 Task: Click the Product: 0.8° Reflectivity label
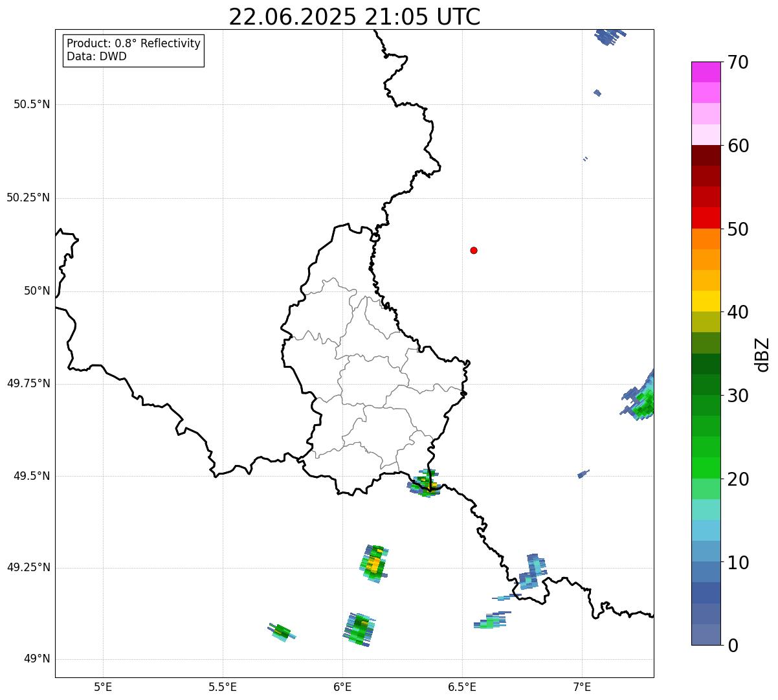pyautogui.click(x=134, y=43)
